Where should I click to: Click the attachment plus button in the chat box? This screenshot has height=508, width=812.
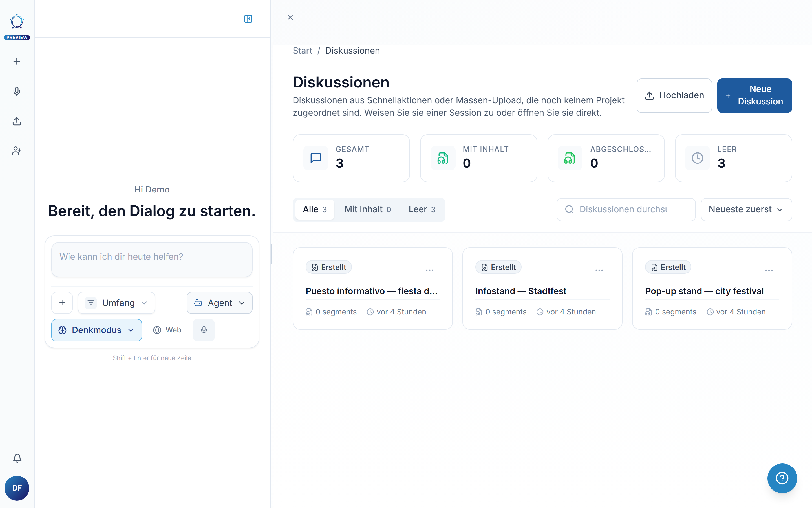(x=62, y=303)
